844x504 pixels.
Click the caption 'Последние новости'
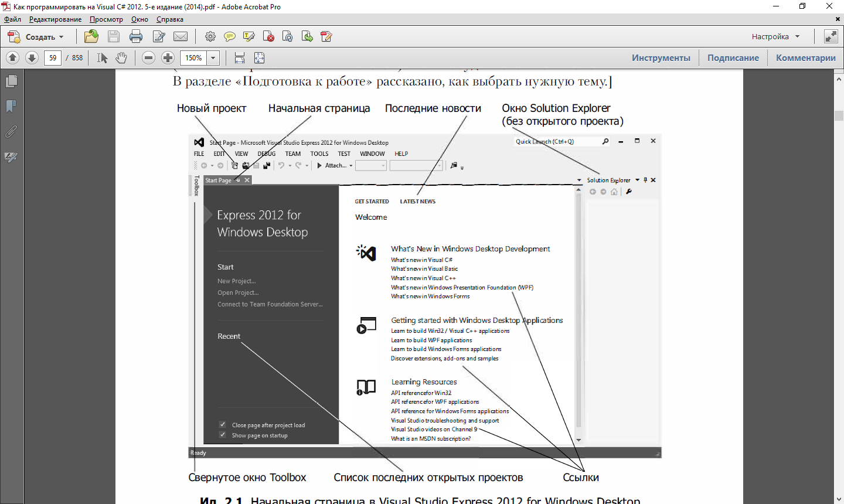click(x=433, y=108)
